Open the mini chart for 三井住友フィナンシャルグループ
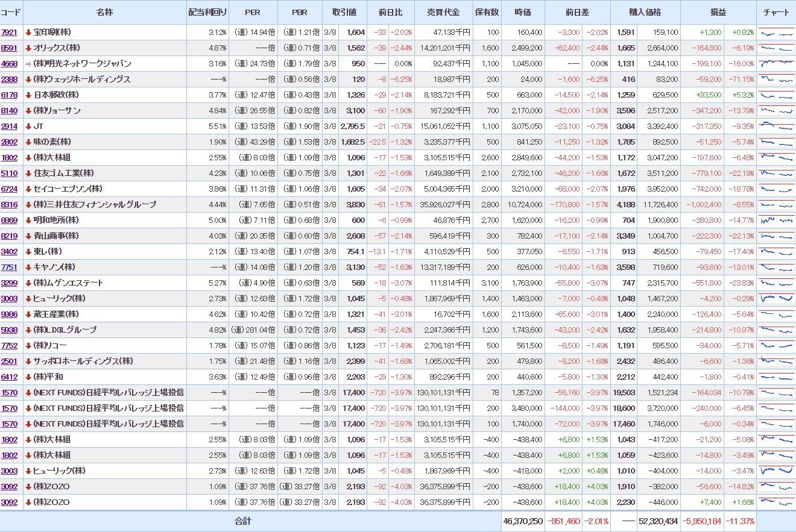This screenshot has width=796, height=532. (776, 205)
